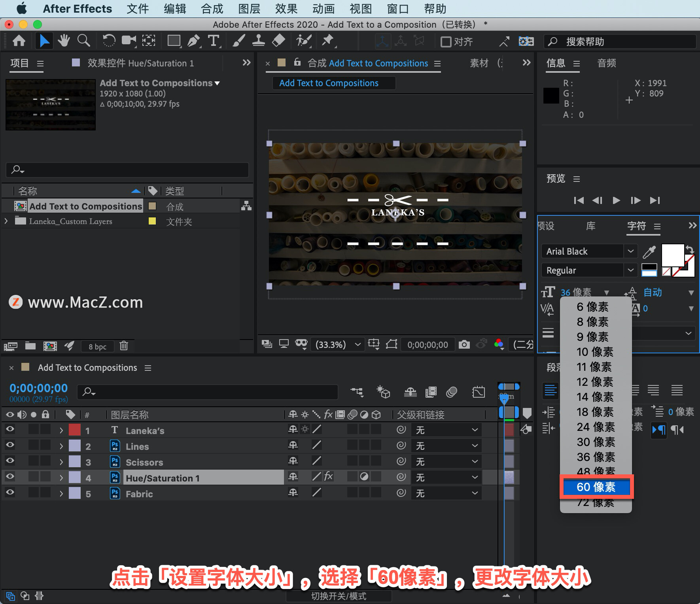Hide the Laneka's layer eye

10,429
